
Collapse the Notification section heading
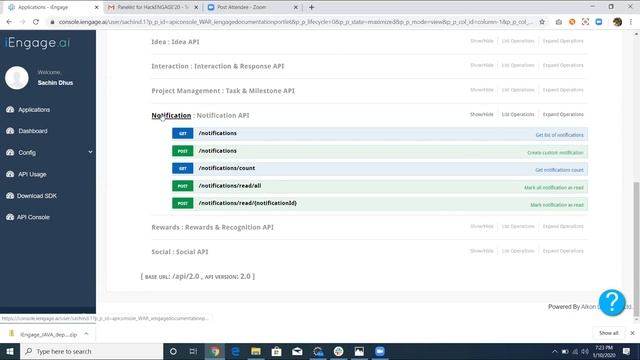pyautogui.click(x=171, y=116)
